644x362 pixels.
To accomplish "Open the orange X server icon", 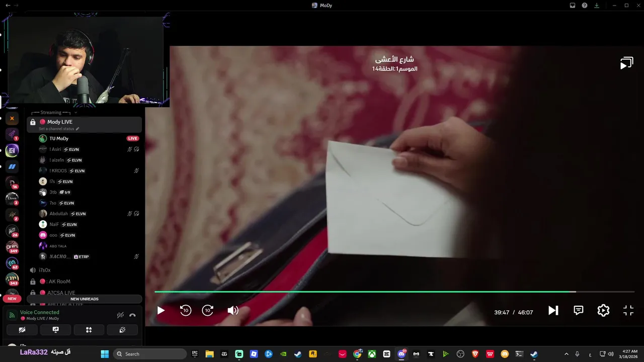I will tap(12, 119).
